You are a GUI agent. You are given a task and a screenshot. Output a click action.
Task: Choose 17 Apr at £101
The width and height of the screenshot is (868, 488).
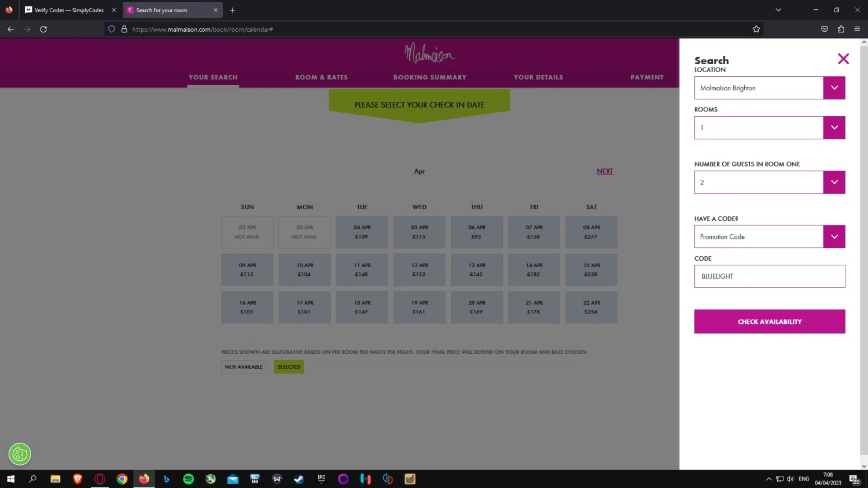click(x=305, y=307)
